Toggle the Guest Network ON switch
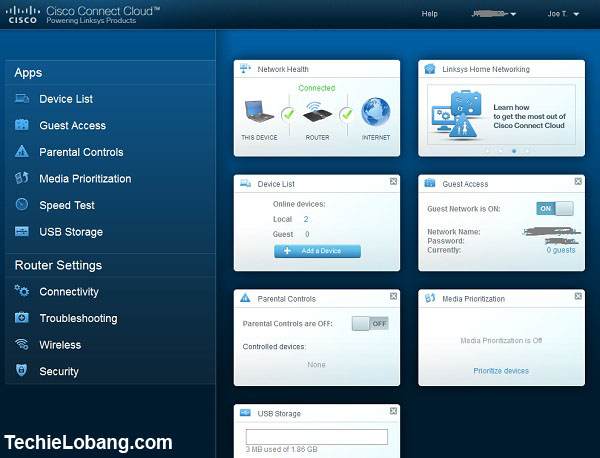The height and width of the screenshot is (458, 600). tap(555, 209)
